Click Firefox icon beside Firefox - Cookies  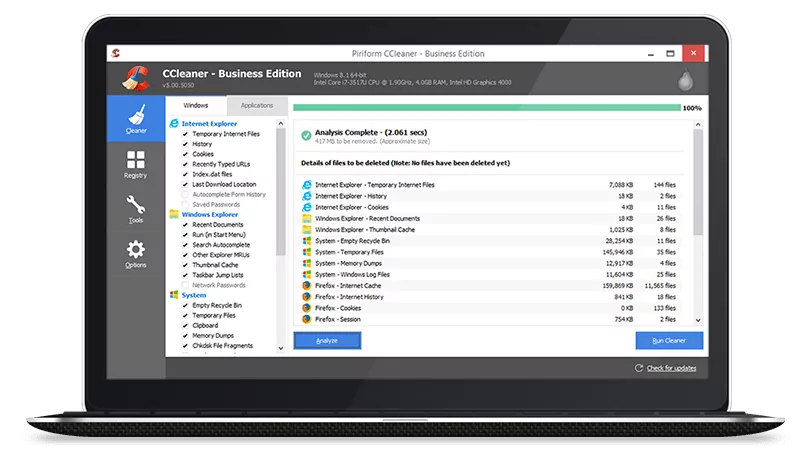coord(307,308)
